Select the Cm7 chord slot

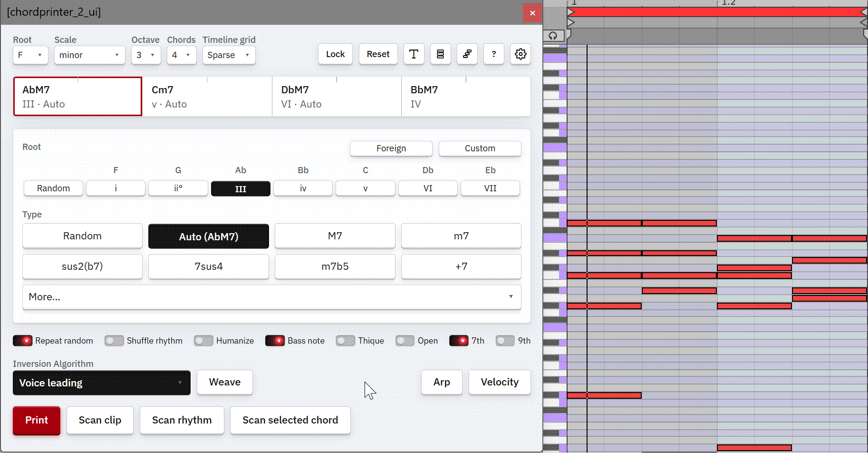pyautogui.click(x=207, y=97)
